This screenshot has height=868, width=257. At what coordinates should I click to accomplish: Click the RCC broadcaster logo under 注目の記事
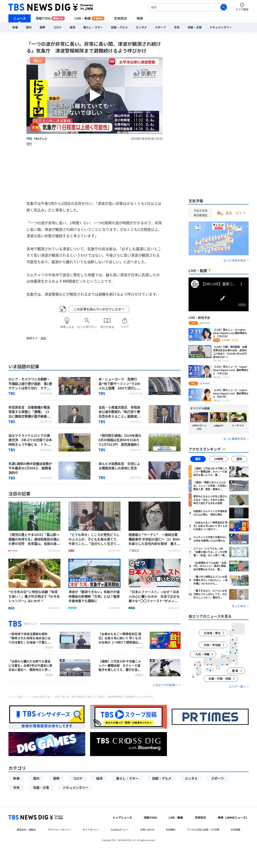point(134,551)
